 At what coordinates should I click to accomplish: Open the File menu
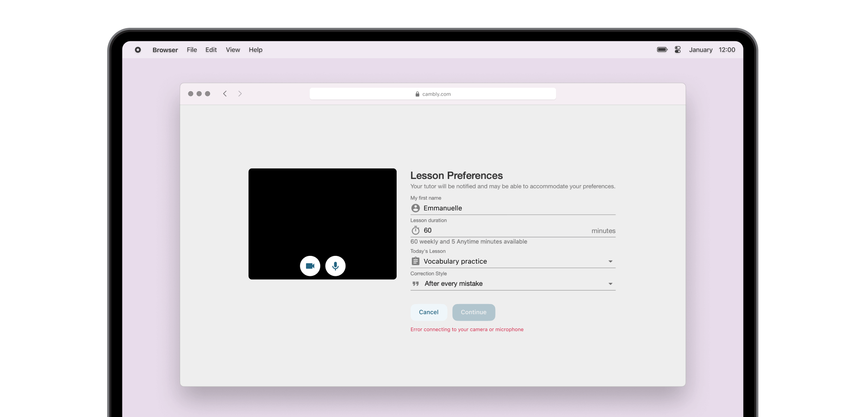tap(192, 50)
